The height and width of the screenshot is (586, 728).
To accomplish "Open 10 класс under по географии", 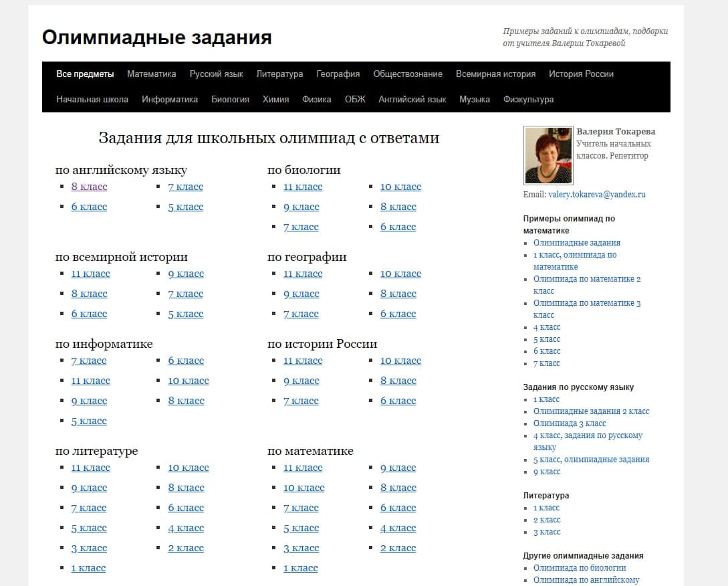I will 400,274.
